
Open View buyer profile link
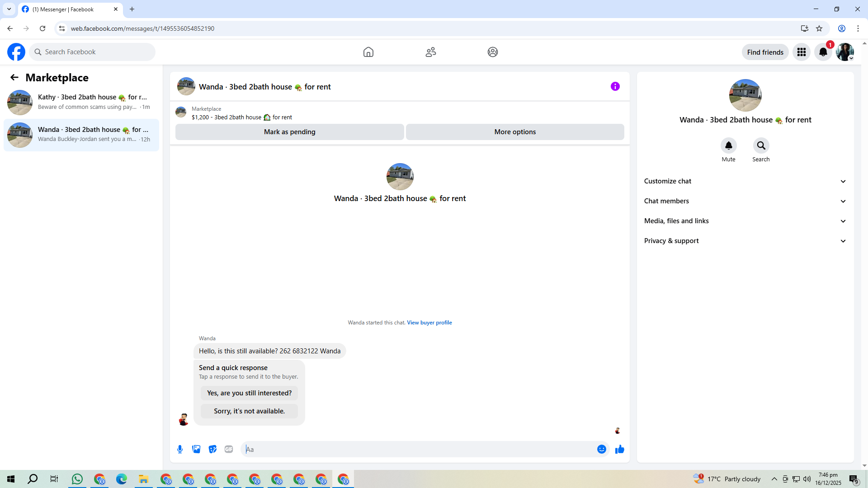429,323
